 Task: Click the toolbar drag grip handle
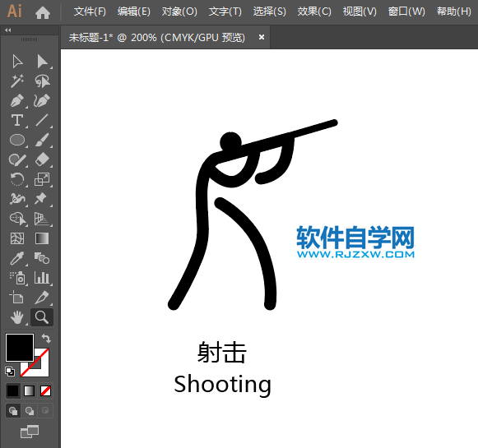click(x=30, y=39)
